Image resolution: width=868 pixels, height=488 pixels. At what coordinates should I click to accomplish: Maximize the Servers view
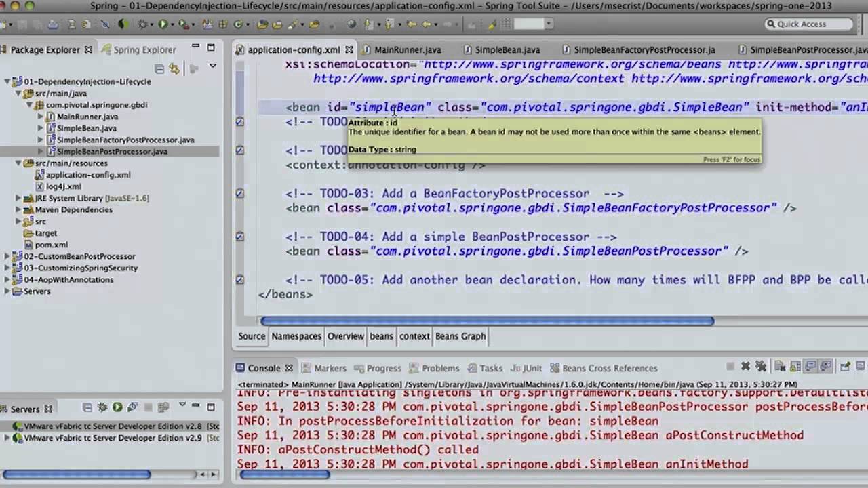pyautogui.click(x=211, y=407)
